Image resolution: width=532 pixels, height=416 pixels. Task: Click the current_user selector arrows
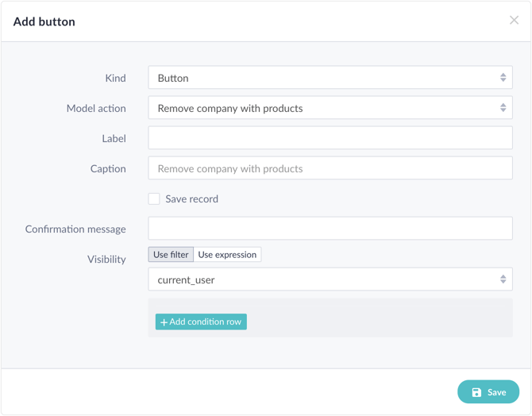[503, 279]
